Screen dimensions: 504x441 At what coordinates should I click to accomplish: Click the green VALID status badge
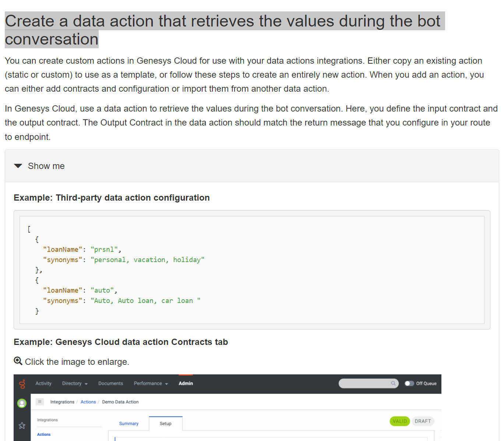click(x=399, y=421)
